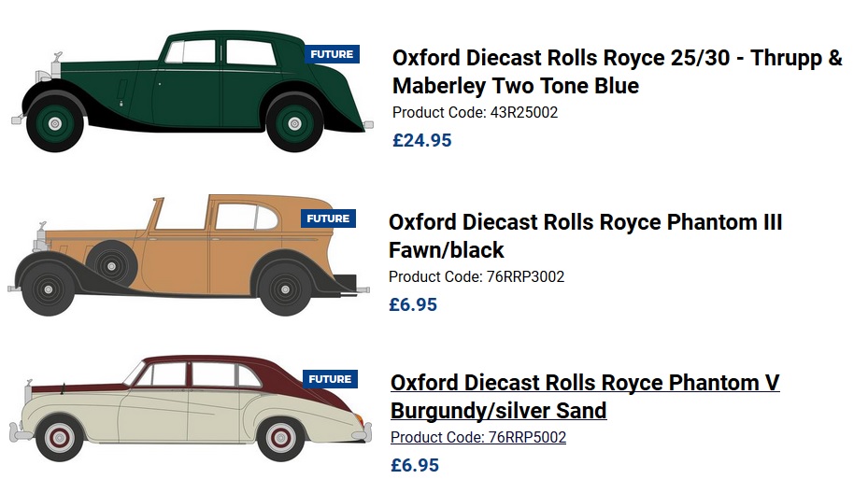Click the red-hubbed front wheel of the Phantom V

click(62, 437)
